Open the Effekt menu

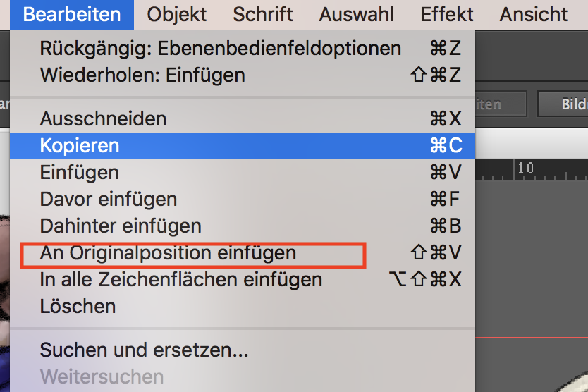[446, 15]
